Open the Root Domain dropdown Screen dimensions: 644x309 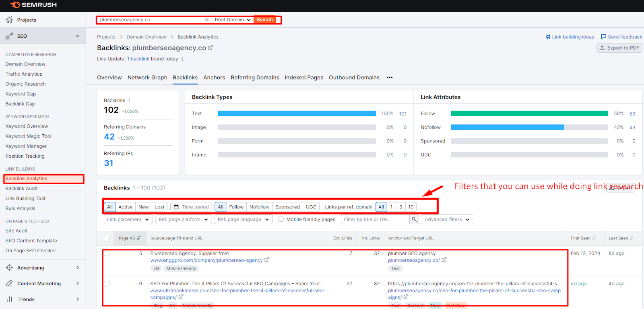tap(233, 20)
